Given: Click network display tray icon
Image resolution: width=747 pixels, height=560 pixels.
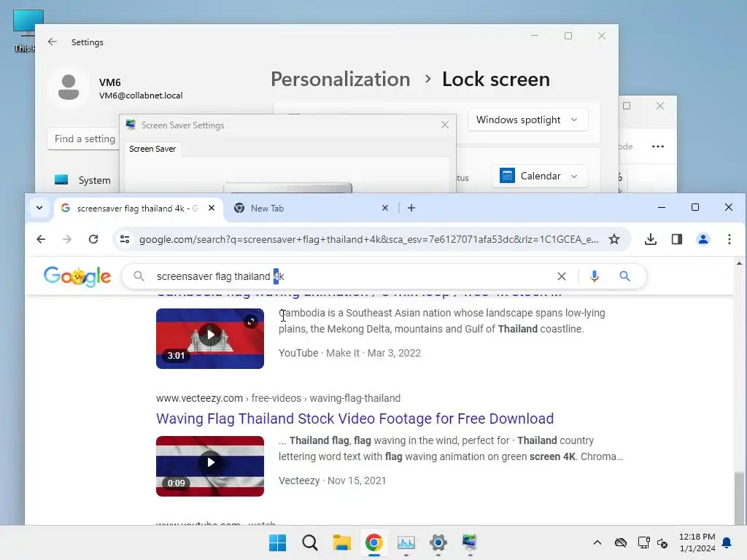Looking at the screenshot, I should 643,542.
